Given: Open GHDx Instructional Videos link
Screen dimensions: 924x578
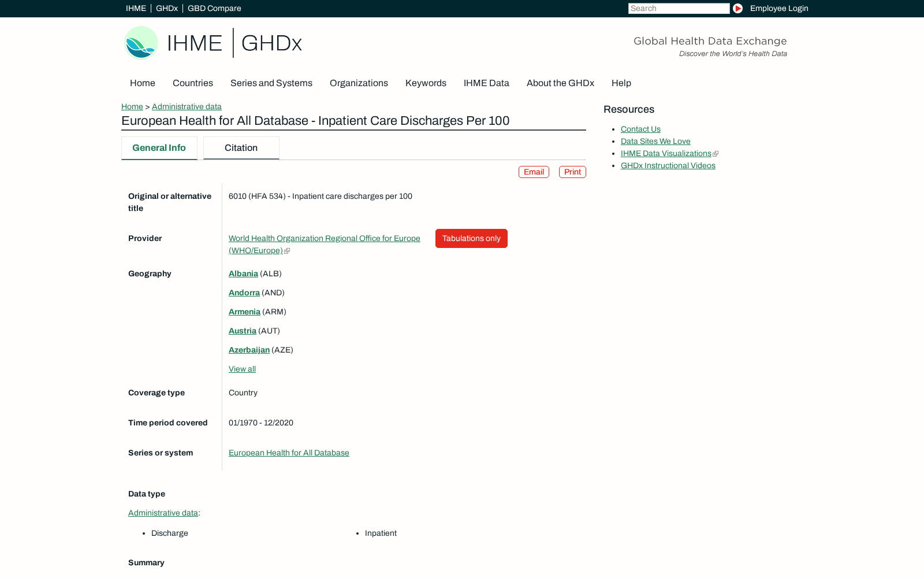Looking at the screenshot, I should coord(668,165).
